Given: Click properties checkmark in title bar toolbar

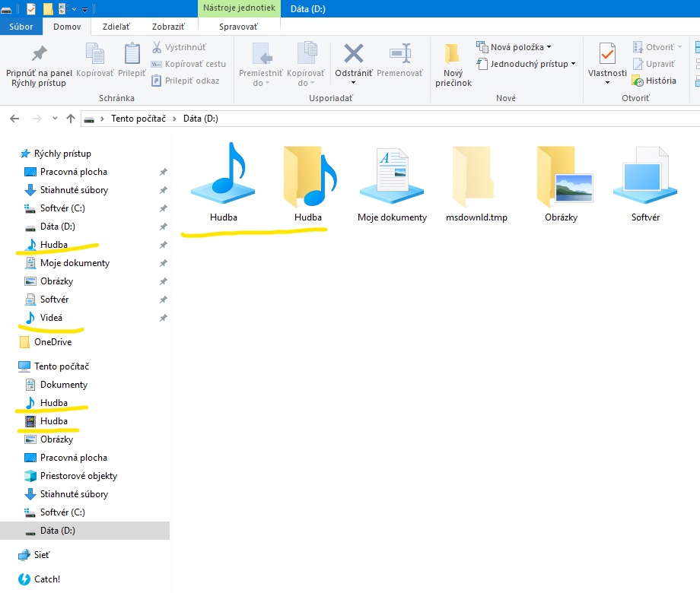Looking at the screenshot, I should 30,8.
